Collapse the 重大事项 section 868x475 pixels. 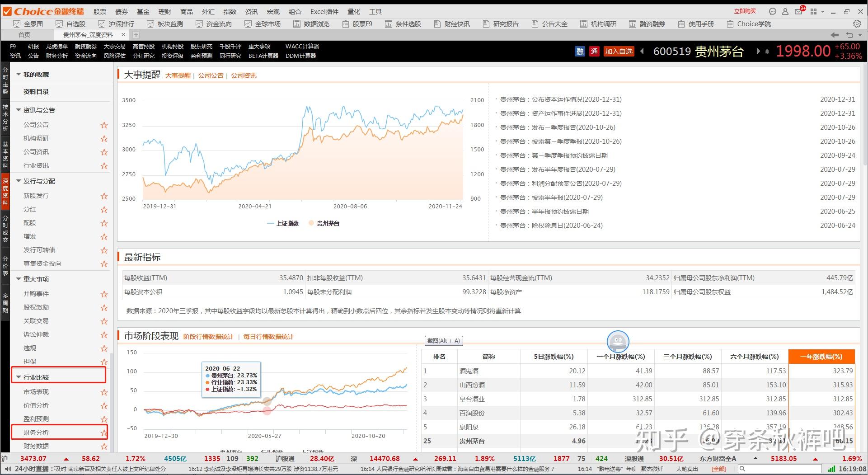point(19,279)
